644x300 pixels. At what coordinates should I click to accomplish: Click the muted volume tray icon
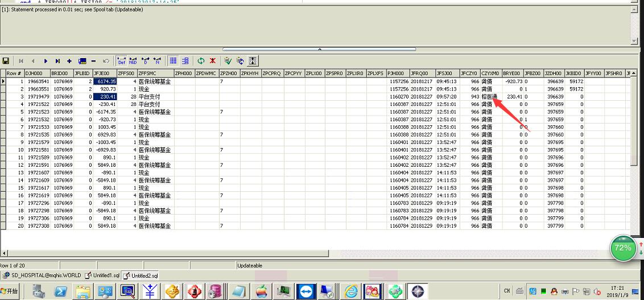click(597, 292)
